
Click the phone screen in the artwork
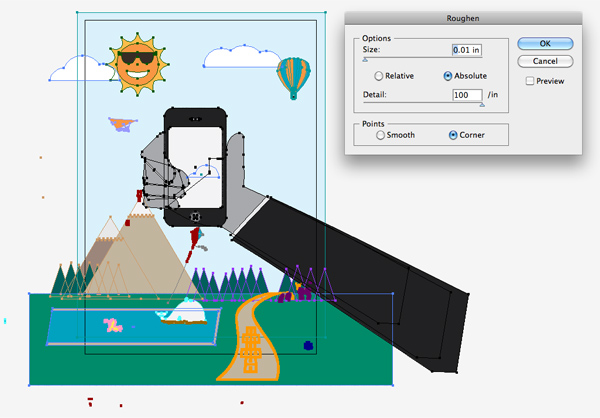(x=195, y=167)
